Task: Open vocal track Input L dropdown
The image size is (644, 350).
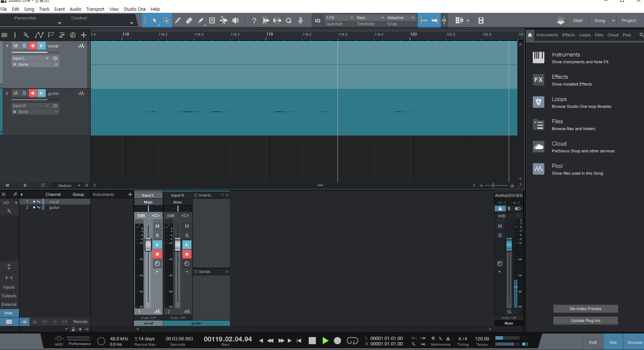Action: pos(31,58)
